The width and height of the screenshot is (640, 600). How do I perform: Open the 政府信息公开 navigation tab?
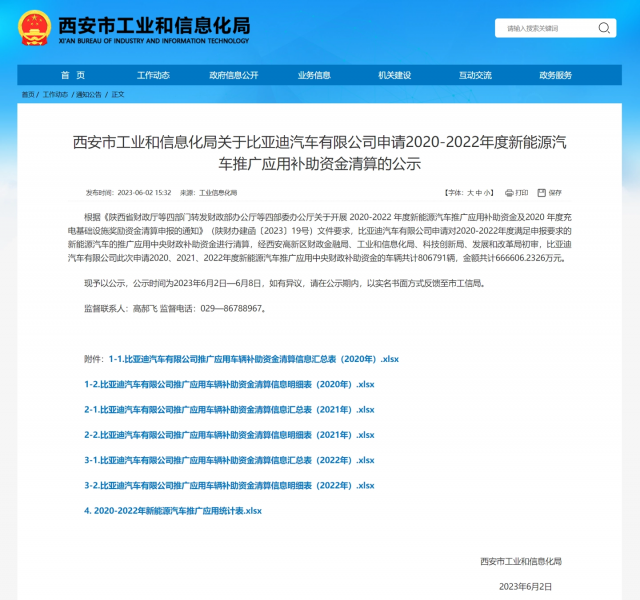(x=234, y=75)
